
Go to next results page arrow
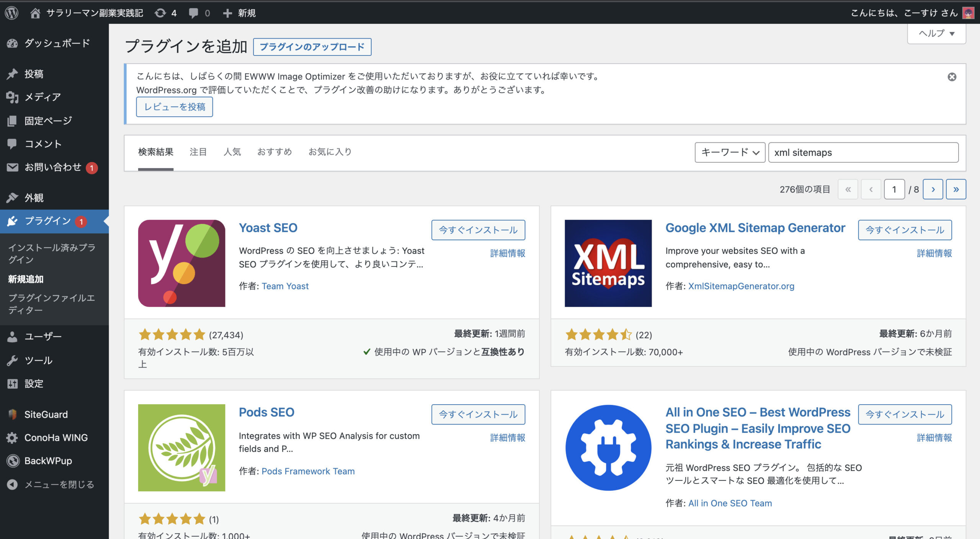[933, 189]
